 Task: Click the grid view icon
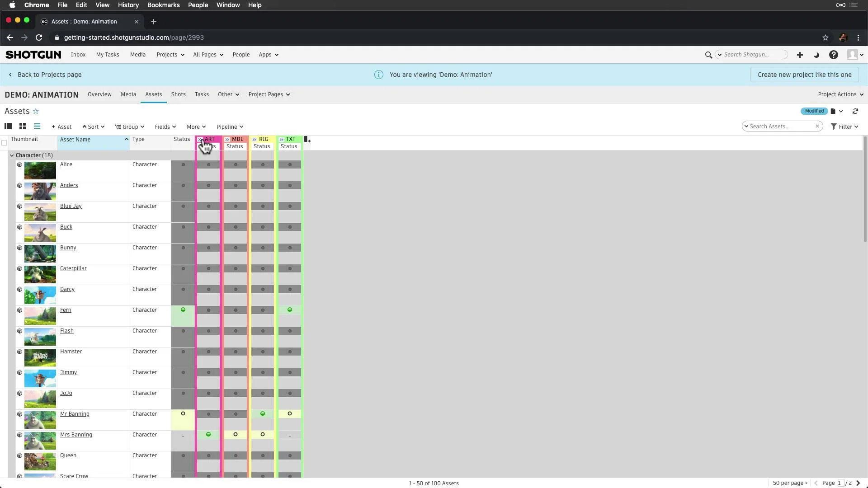point(23,127)
